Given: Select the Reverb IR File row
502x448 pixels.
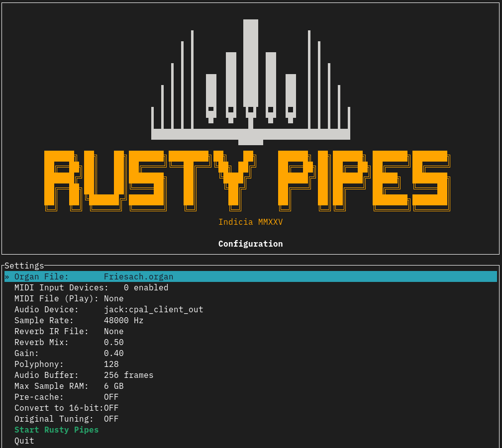Looking at the screenshot, I should [251, 331].
